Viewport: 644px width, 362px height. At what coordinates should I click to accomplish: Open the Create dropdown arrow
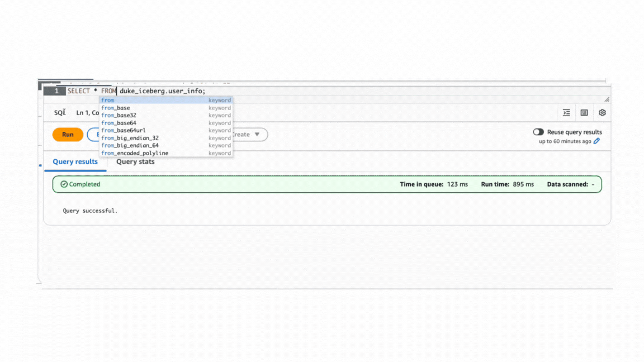click(257, 135)
